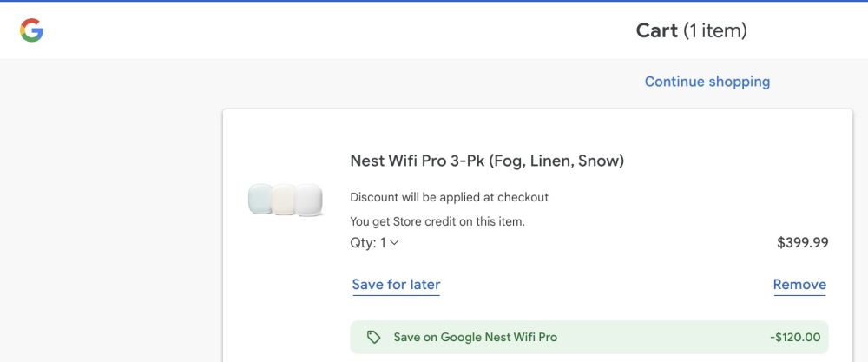Image resolution: width=868 pixels, height=362 pixels.
Task: Click the -$120.00 discount amount
Action: tap(795, 337)
